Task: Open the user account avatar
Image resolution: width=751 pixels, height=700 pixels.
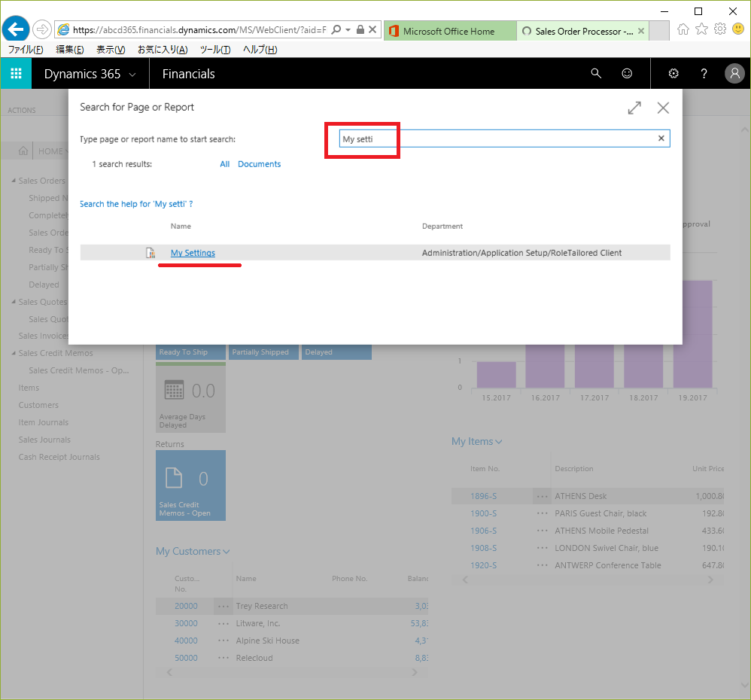Action: (734, 73)
